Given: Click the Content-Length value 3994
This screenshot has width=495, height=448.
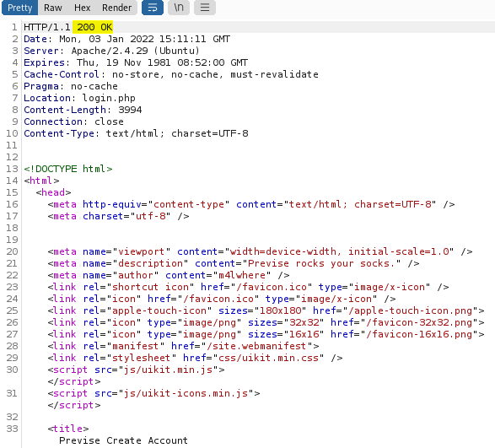Looking at the screenshot, I should point(130,110).
